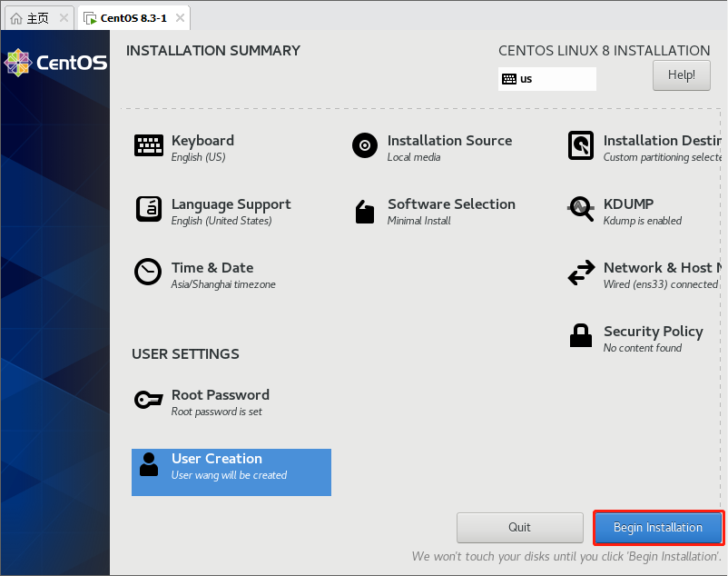Click 'Custom partitioning selected' text

[x=663, y=157]
